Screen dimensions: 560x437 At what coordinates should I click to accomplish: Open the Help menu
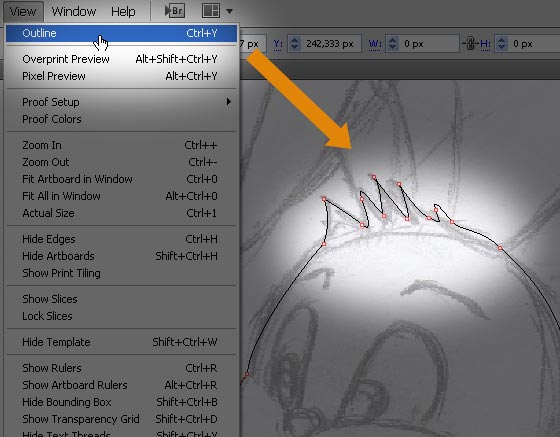[x=123, y=11]
